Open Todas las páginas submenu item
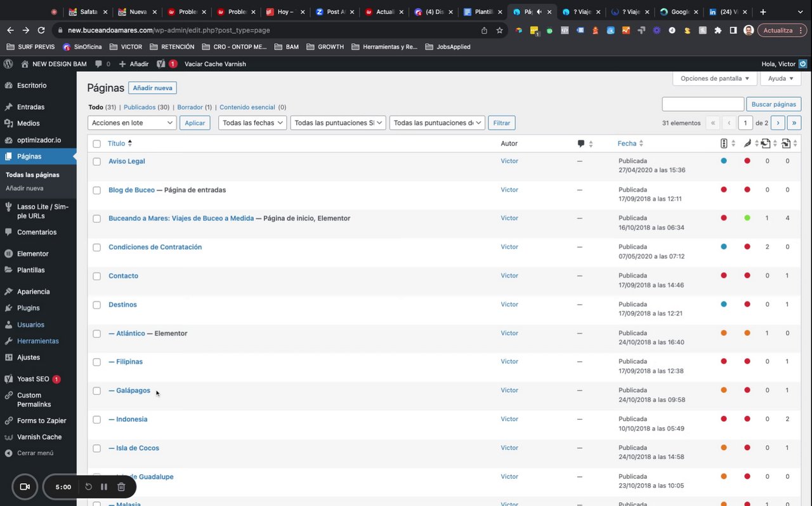The width and height of the screenshot is (812, 506). coord(32,175)
